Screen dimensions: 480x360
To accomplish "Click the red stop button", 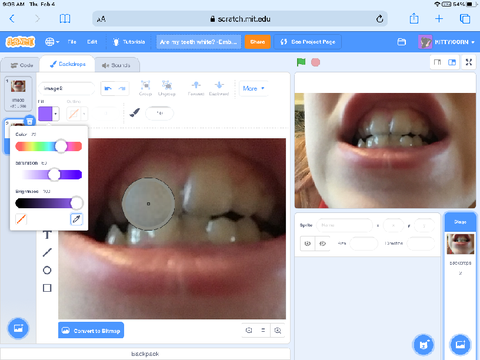I will click(x=315, y=62).
